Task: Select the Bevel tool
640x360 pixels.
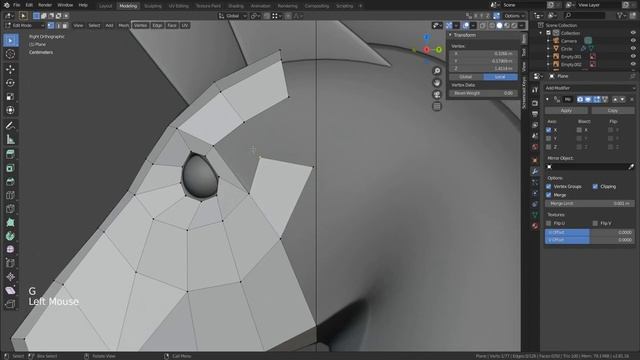Action: tap(11, 182)
